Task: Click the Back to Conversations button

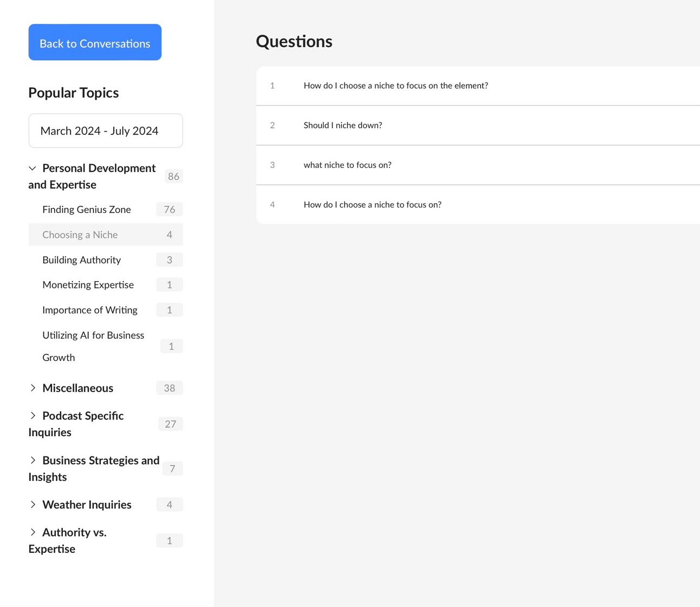Action: click(x=95, y=42)
